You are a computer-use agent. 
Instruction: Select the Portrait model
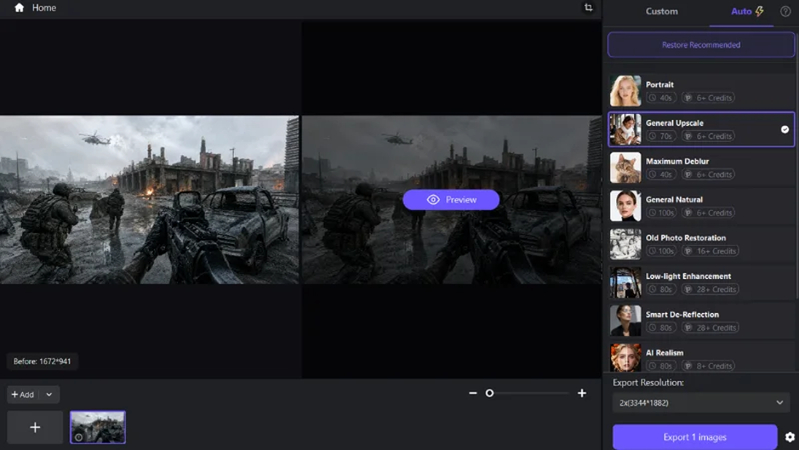click(701, 91)
